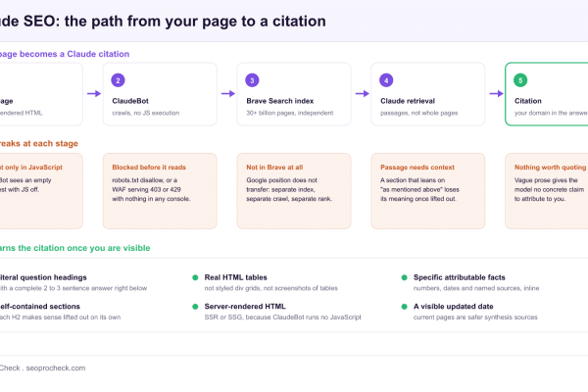Click the '30+ billion pages, independent' subtitle

[x=289, y=113]
